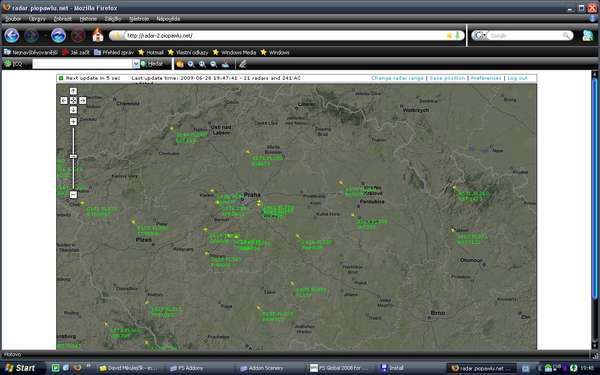Image resolution: width=600 pixels, height=375 pixels.
Task: Open the Windows Start button
Action: click(x=20, y=368)
